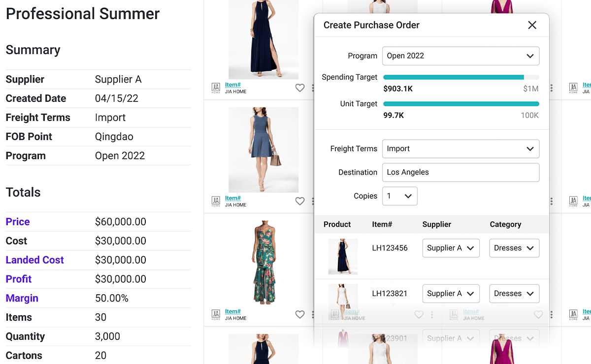The height and width of the screenshot is (364, 591).
Task: Open the Copies dropdown
Action: tap(399, 196)
